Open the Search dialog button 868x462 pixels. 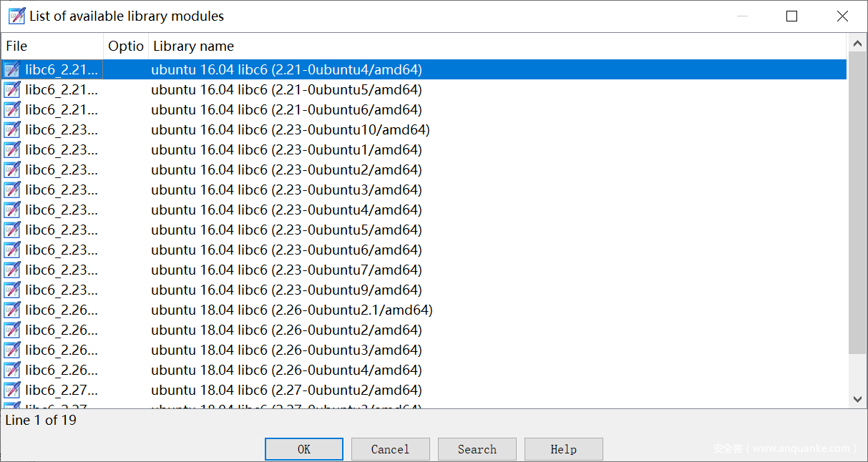[x=477, y=449]
